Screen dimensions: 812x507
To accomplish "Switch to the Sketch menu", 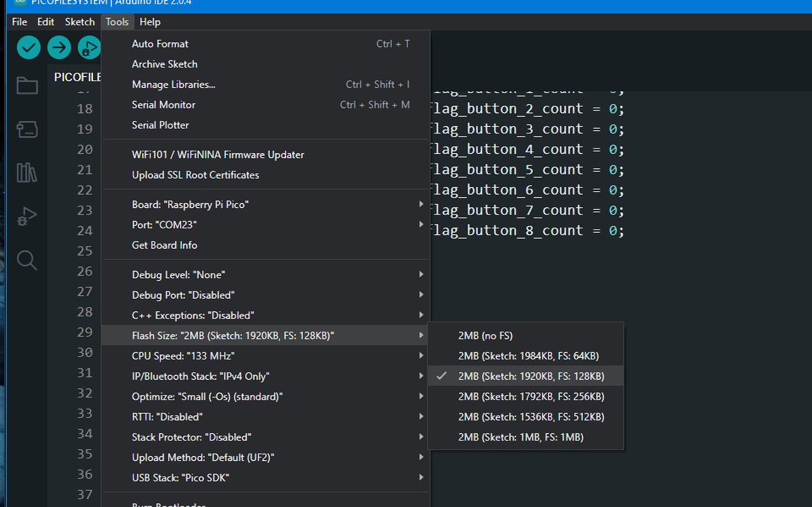I will click(x=79, y=22).
